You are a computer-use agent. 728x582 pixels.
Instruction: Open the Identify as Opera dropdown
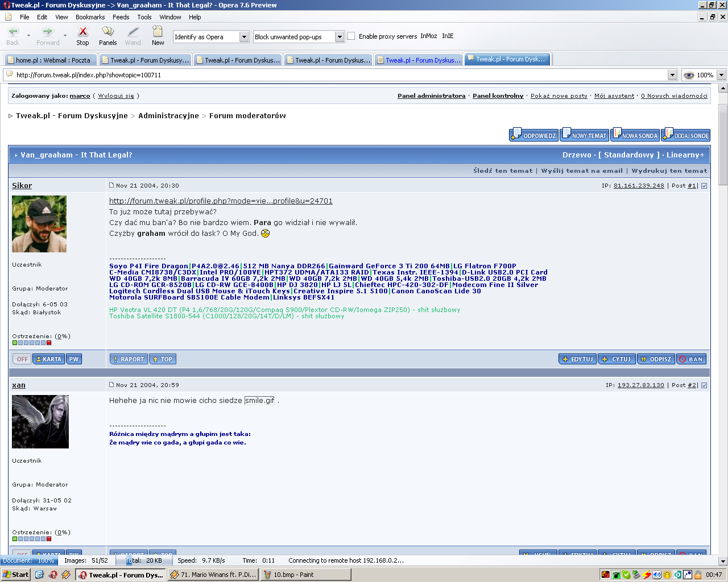(244, 37)
